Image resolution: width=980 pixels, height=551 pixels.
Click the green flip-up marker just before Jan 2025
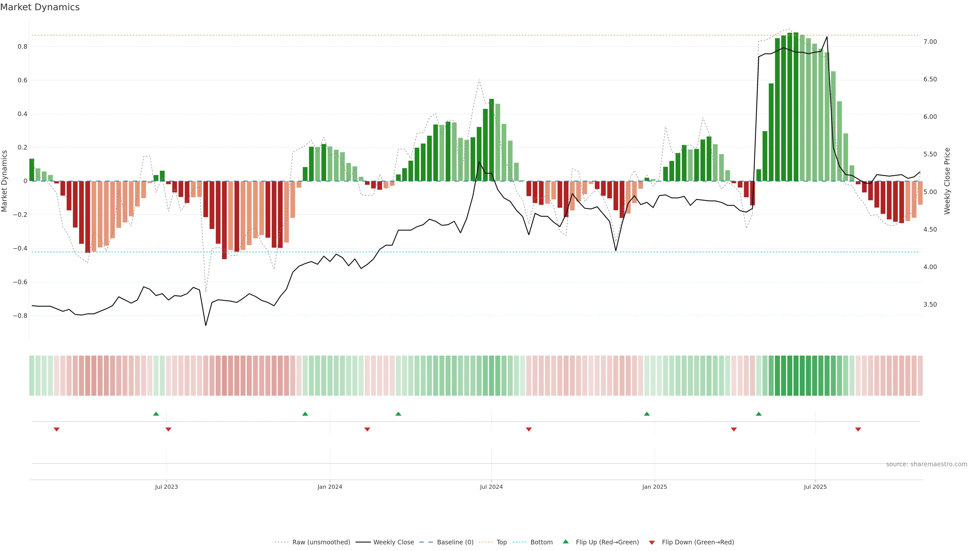coord(647,414)
